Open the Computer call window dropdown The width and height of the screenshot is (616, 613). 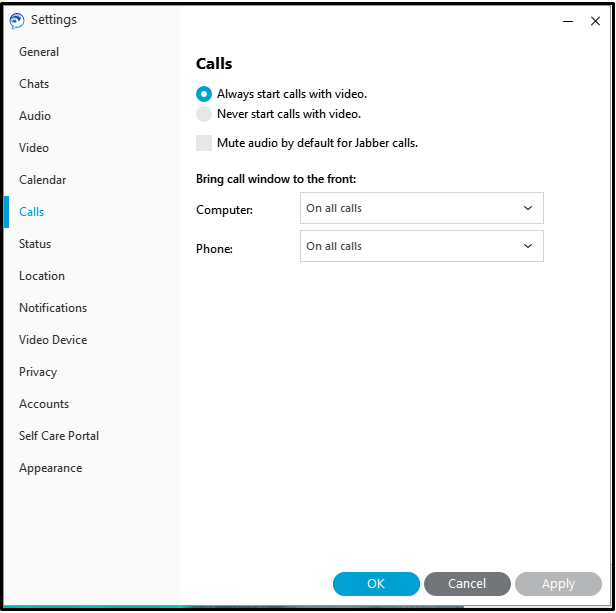pyautogui.click(x=421, y=208)
